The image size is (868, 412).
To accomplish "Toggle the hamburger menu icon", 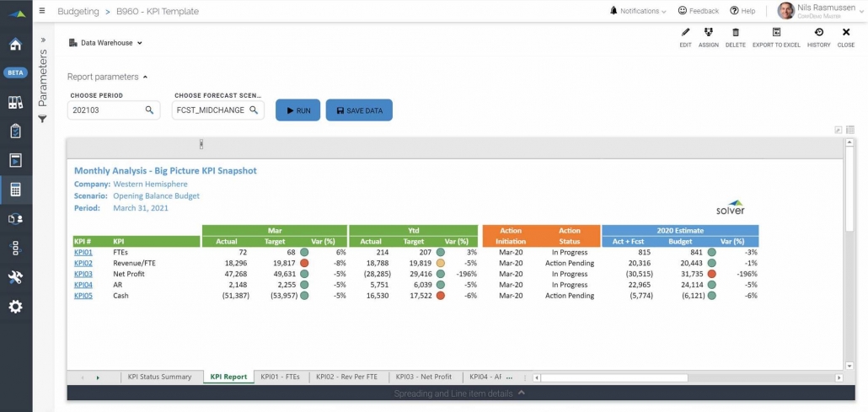I will pos(43,12).
